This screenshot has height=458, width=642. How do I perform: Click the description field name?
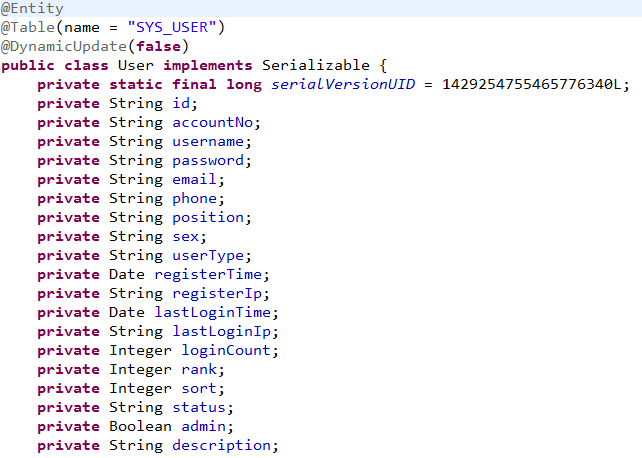222,445
